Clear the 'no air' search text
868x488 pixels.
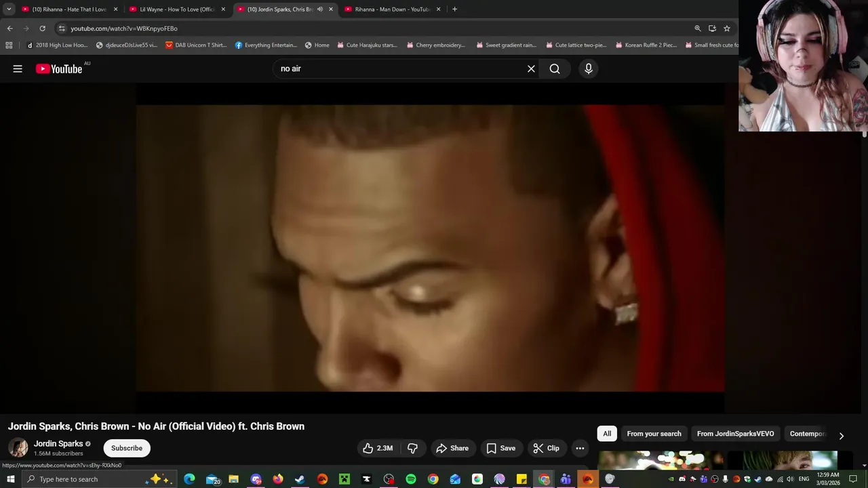[x=531, y=68]
